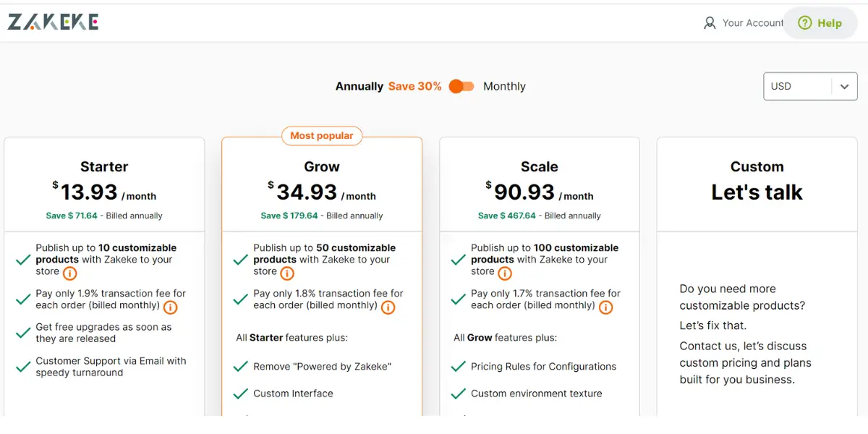Click info icon for Grow 50 customizable products
This screenshot has height=434, width=868.
pos(287,273)
